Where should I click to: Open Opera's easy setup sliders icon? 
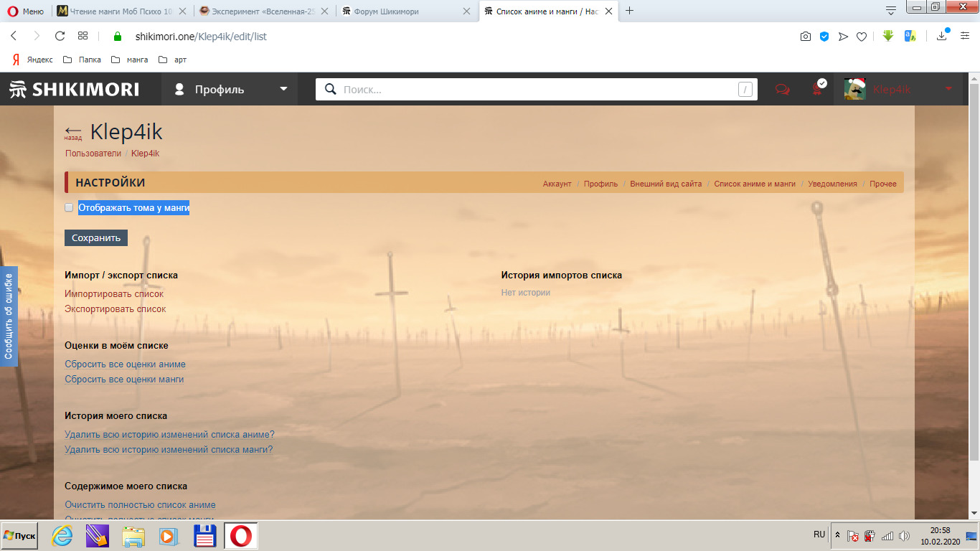point(964,36)
